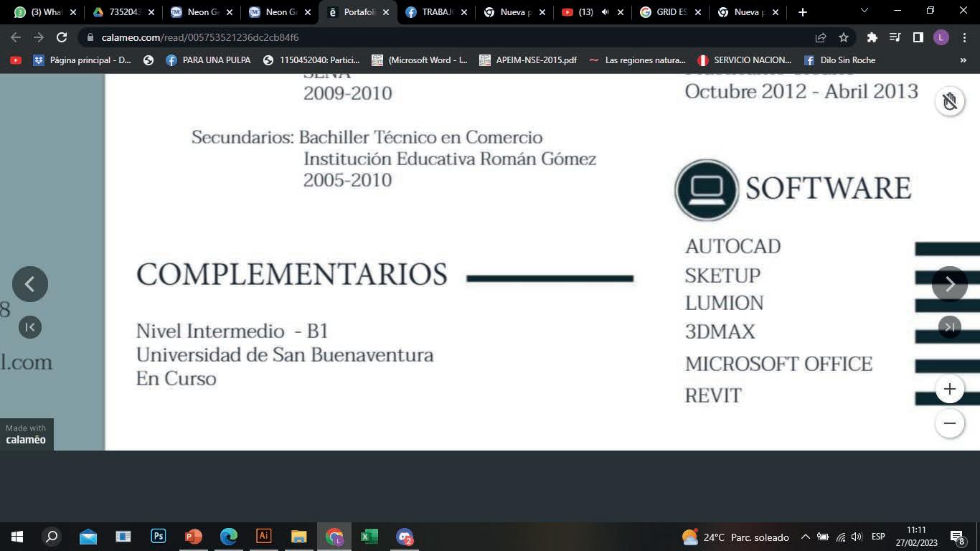Open the 1150452040: Partici... bookmark

311,60
